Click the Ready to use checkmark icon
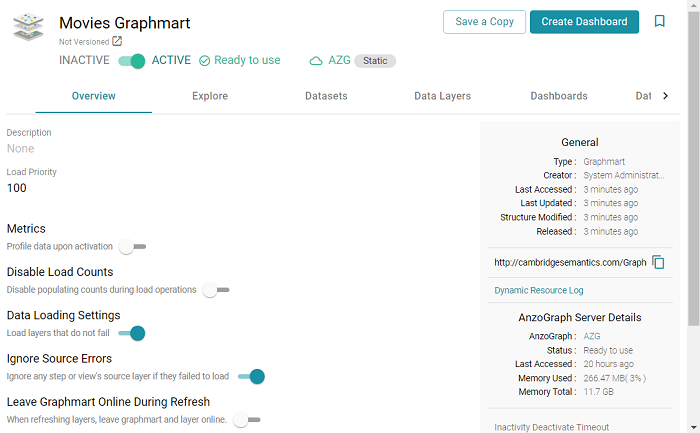700x433 pixels. tap(205, 61)
